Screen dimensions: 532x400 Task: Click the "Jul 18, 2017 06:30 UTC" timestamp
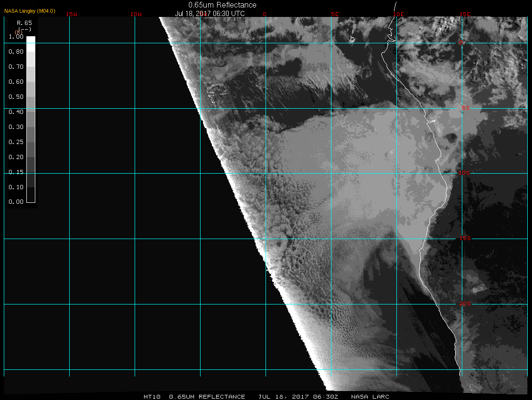210,14
